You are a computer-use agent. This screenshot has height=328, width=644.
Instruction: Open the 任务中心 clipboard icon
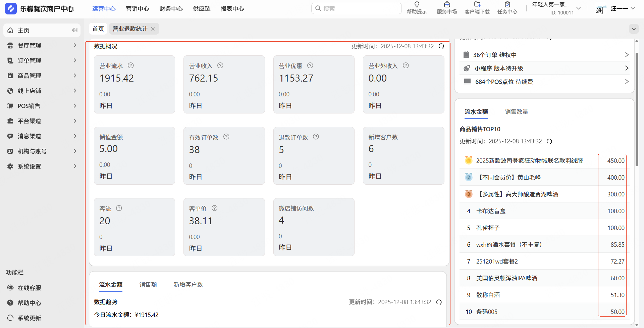coord(507,5)
